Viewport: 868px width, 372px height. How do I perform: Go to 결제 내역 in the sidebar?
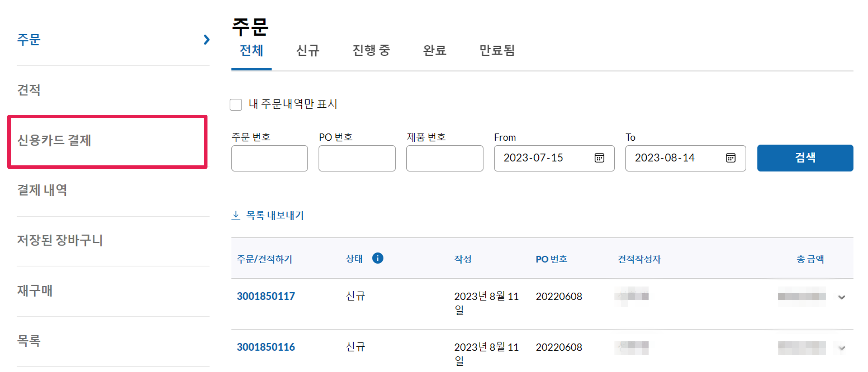(42, 190)
